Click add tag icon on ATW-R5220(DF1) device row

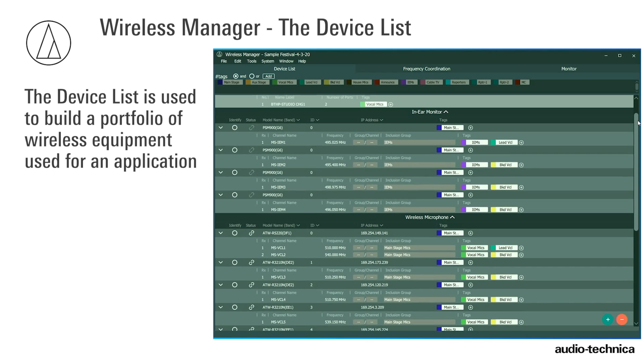pyautogui.click(x=470, y=233)
